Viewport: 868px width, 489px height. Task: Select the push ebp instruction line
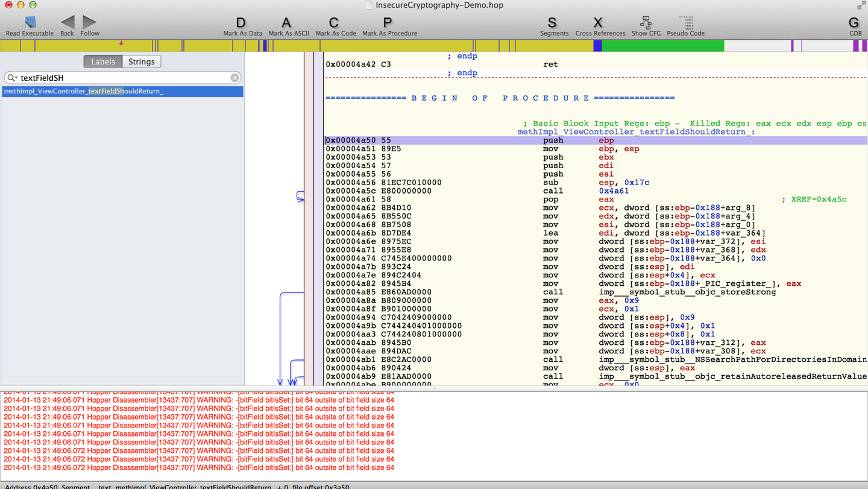[x=553, y=140]
